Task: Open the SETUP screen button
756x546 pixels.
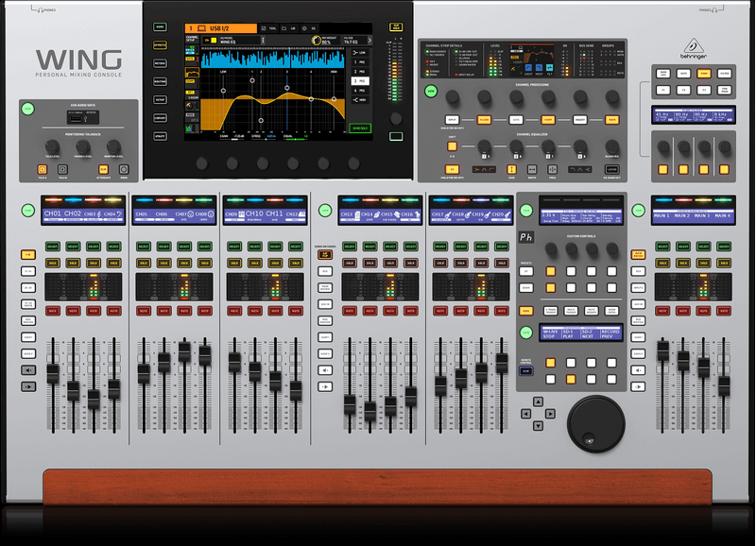Action: [x=160, y=100]
